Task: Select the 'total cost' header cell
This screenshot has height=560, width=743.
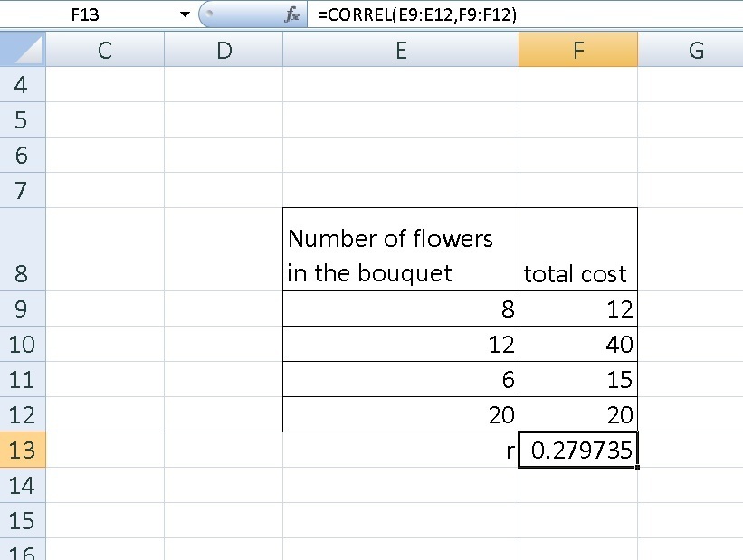Action: [x=578, y=250]
